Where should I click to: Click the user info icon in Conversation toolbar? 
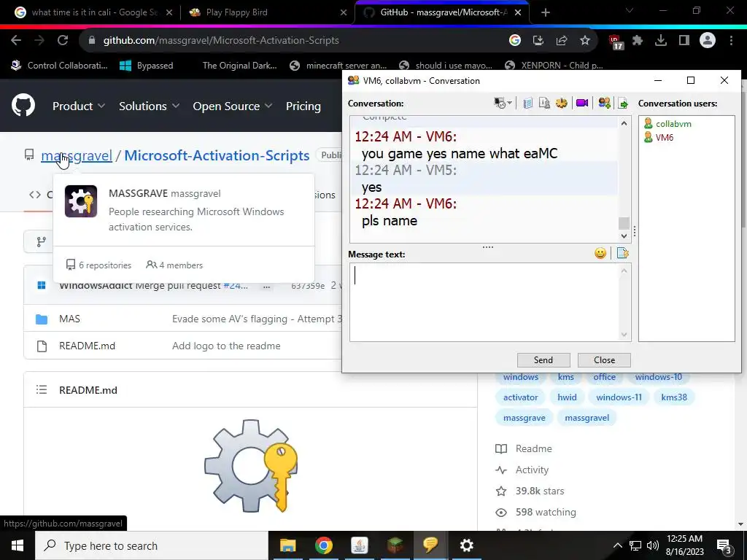544,103
